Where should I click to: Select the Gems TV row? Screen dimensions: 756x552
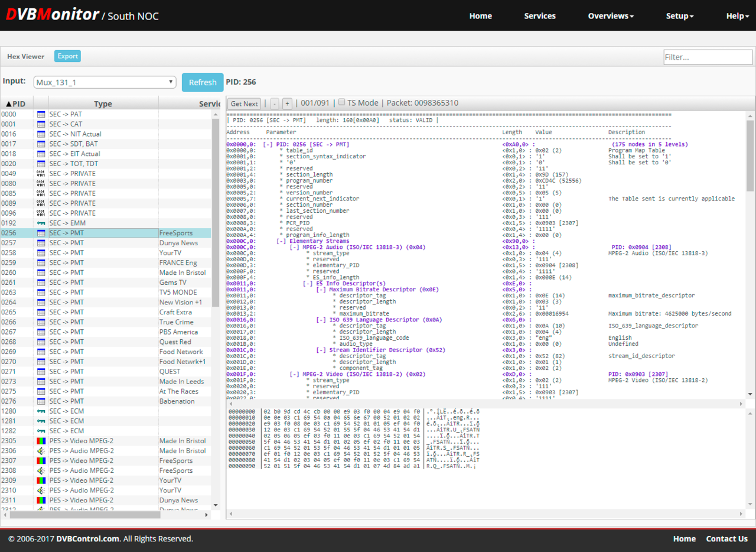coord(105,283)
